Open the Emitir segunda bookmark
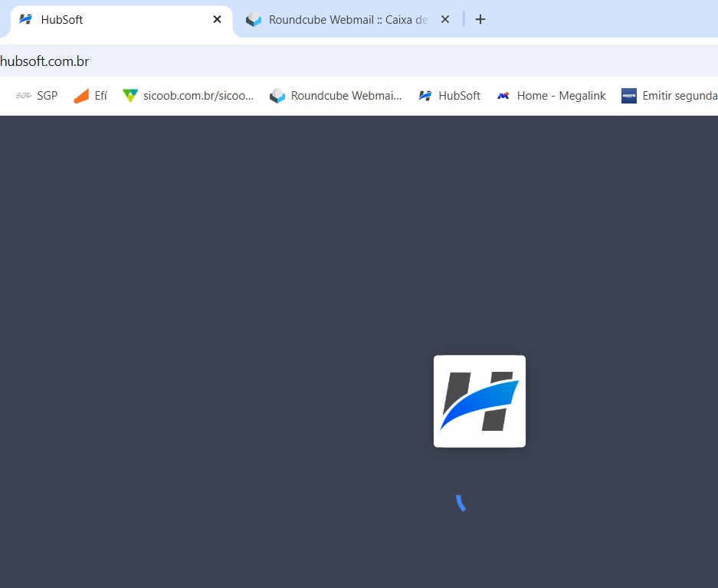Viewport: 718px width, 588px height. click(668, 96)
